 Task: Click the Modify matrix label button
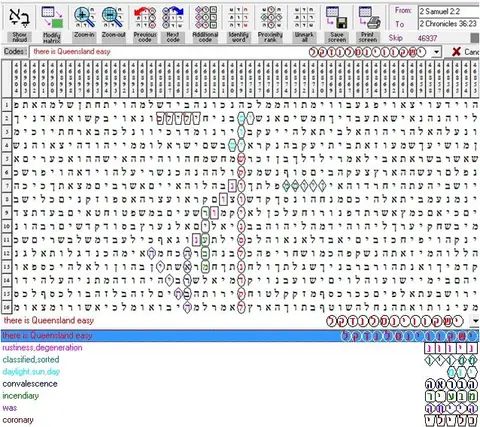click(52, 37)
